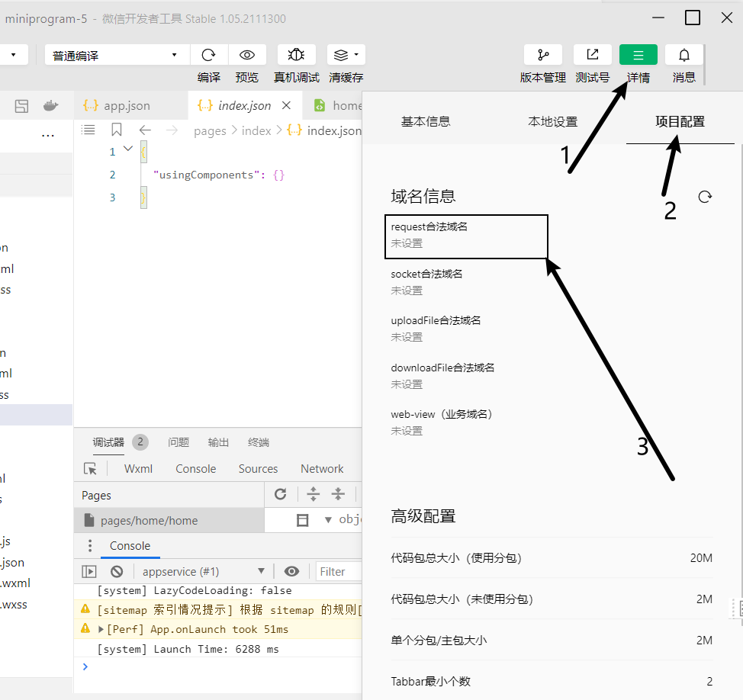Click the 编译 compile refresh icon
Image resolution: width=743 pixels, height=700 pixels.
click(x=208, y=55)
